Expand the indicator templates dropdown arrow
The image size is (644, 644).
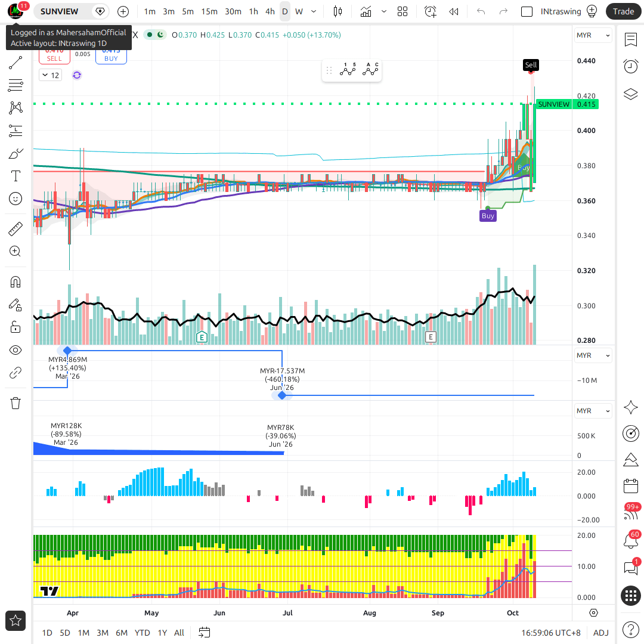(x=384, y=11)
